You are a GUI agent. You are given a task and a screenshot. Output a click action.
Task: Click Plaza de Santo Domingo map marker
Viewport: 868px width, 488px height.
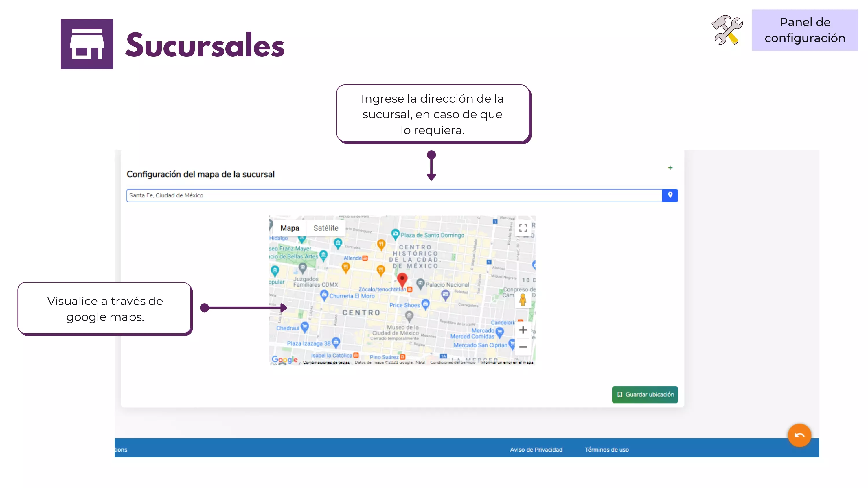pos(395,234)
